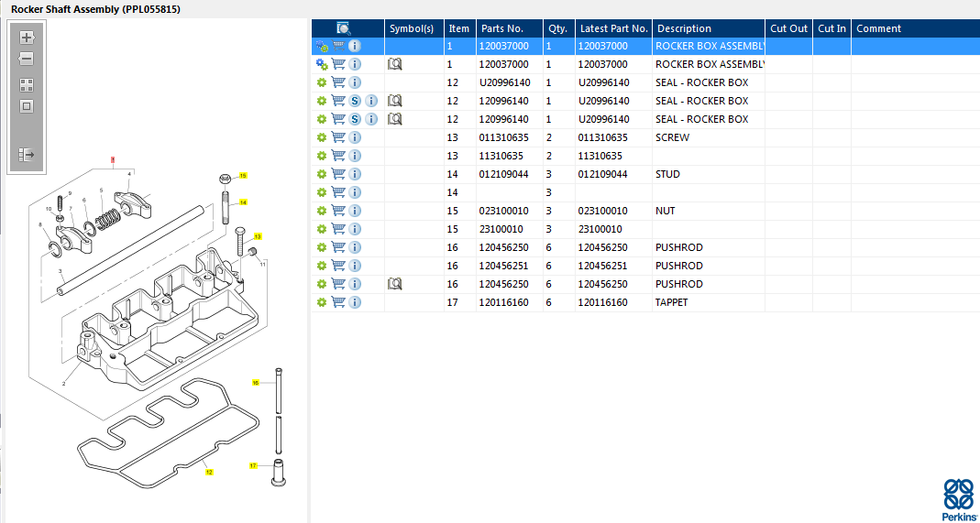The width and height of the screenshot is (980, 523).
Task: Click the four-squares grid view icon
Action: click(x=27, y=84)
